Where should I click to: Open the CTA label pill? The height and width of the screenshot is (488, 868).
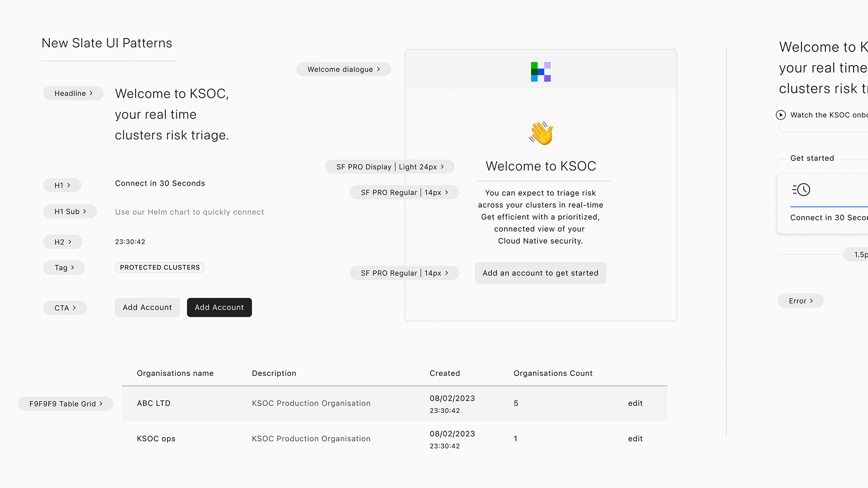point(65,308)
